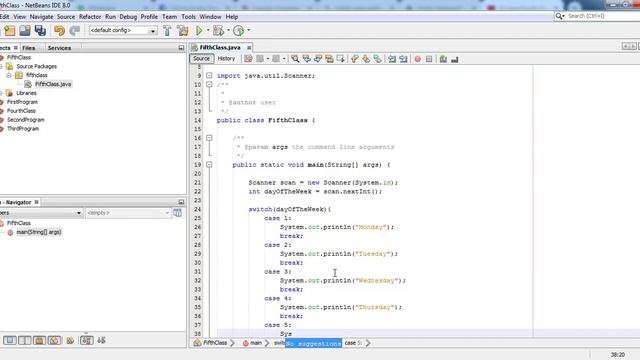Image resolution: width=640 pixels, height=360 pixels.
Task: Go to the next bookmark
Action: click(x=366, y=59)
